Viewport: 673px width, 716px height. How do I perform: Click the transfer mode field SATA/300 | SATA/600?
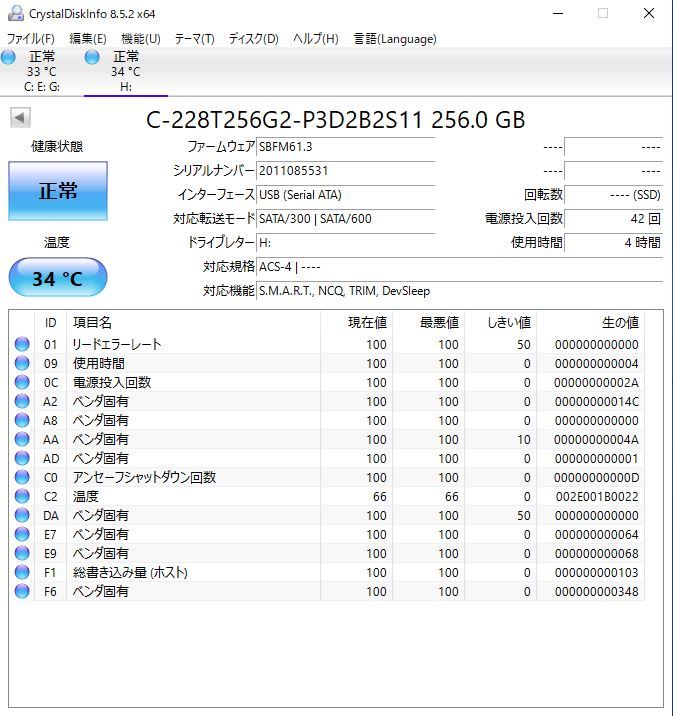[345, 219]
